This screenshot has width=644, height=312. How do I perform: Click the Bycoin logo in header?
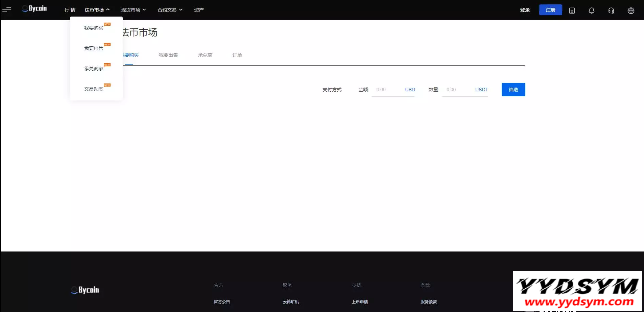[34, 9]
